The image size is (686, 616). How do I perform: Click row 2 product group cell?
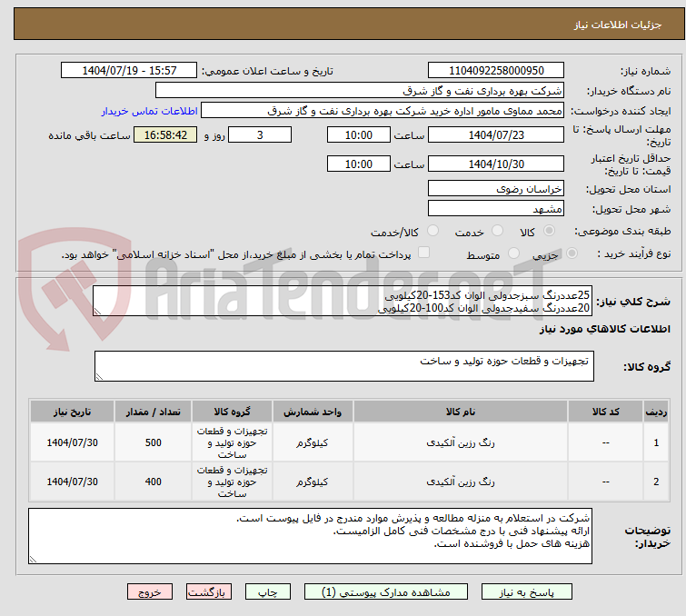[232, 482]
